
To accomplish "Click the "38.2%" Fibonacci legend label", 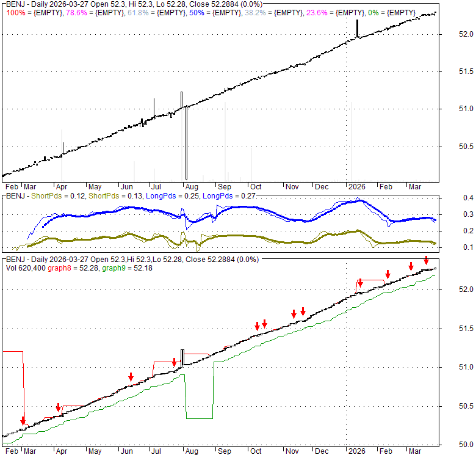I will [255, 13].
